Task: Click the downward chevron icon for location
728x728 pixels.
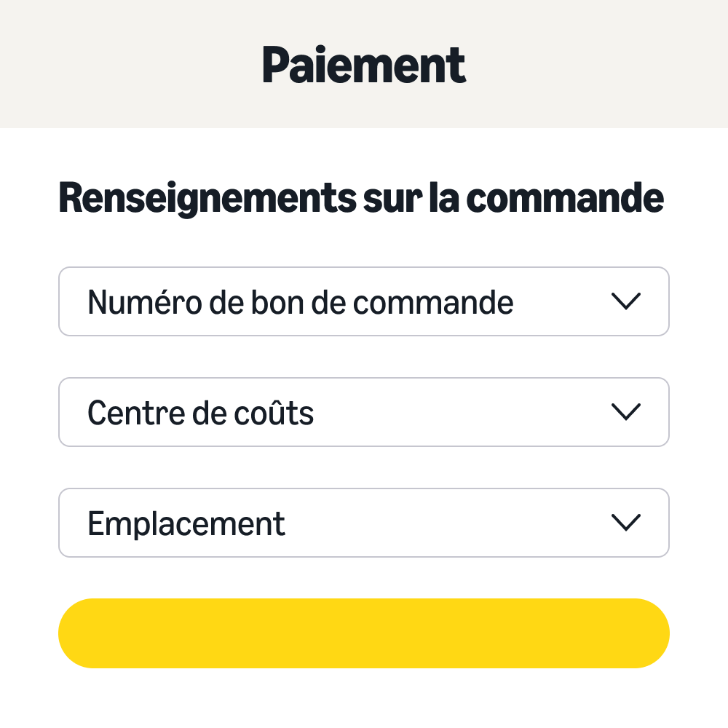Action: point(626,523)
